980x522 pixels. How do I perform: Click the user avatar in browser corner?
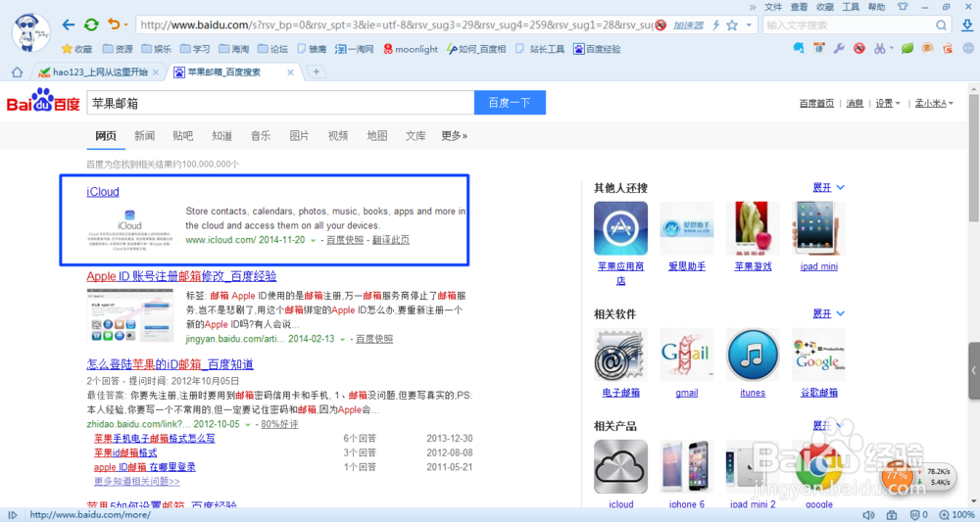click(x=30, y=32)
